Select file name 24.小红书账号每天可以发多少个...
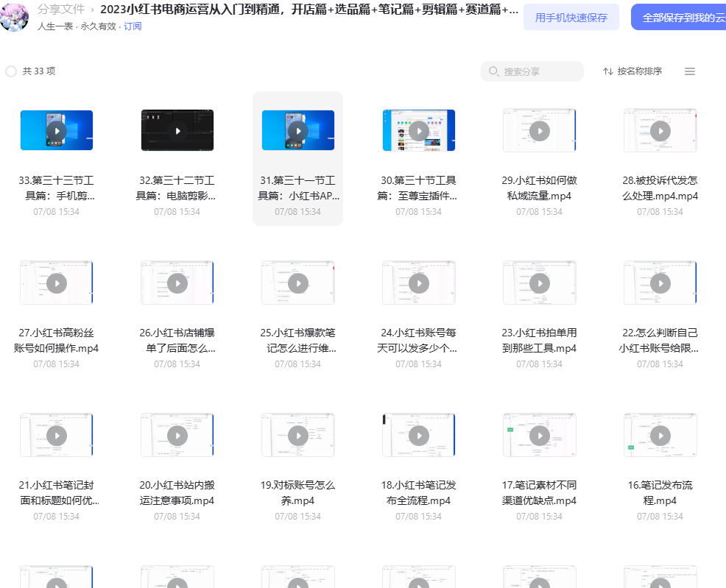 (418, 340)
